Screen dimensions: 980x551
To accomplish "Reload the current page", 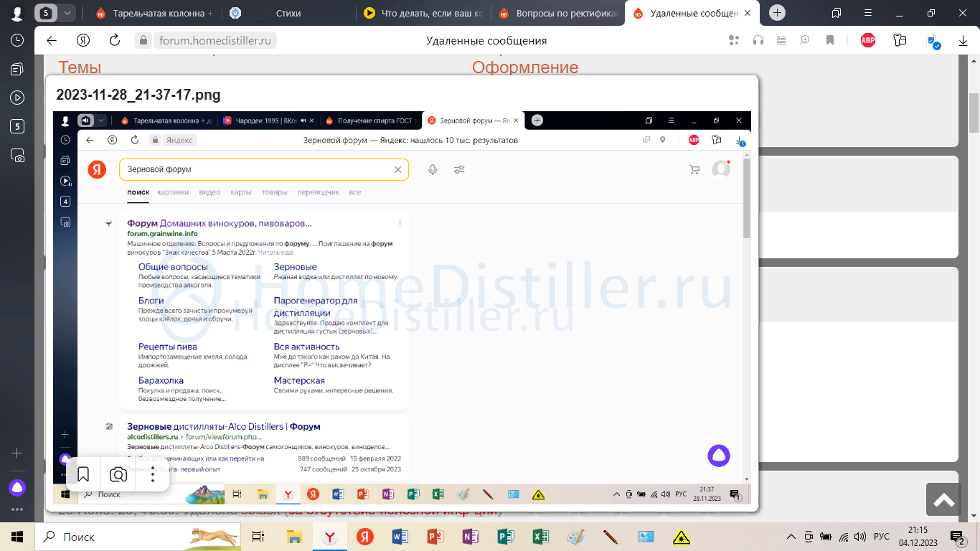I will click(115, 41).
